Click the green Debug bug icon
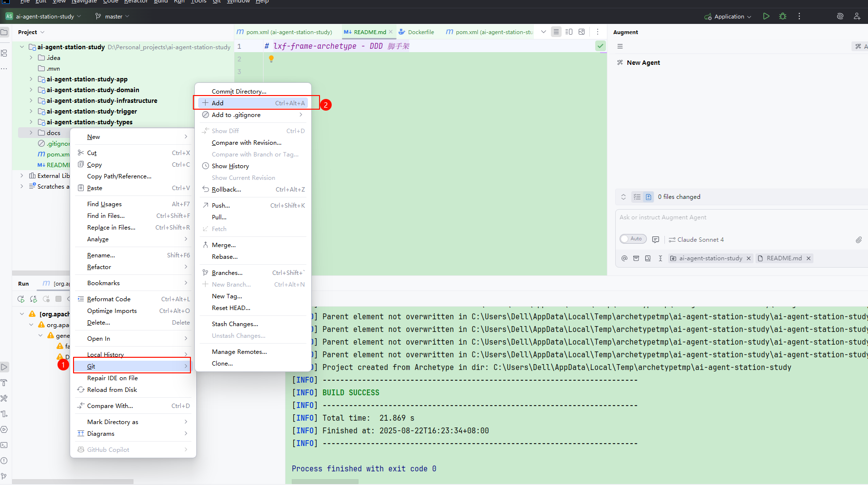 point(783,16)
